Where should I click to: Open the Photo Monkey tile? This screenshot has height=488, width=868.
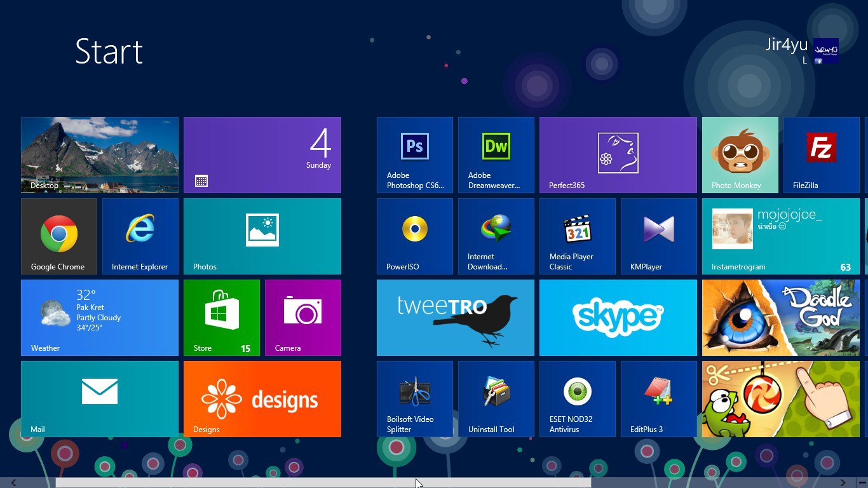(740, 155)
